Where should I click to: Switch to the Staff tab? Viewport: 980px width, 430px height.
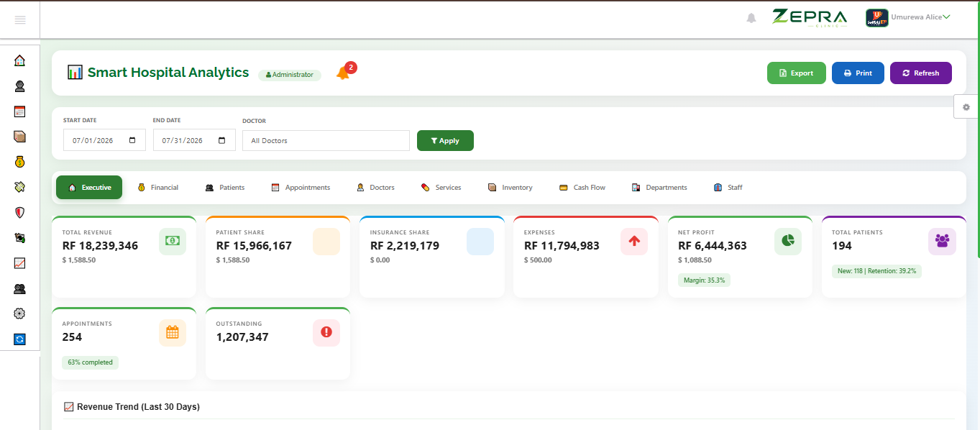coord(728,187)
